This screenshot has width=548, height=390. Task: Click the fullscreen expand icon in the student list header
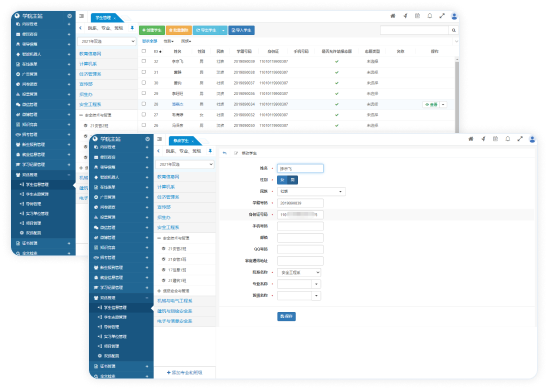pos(442,16)
